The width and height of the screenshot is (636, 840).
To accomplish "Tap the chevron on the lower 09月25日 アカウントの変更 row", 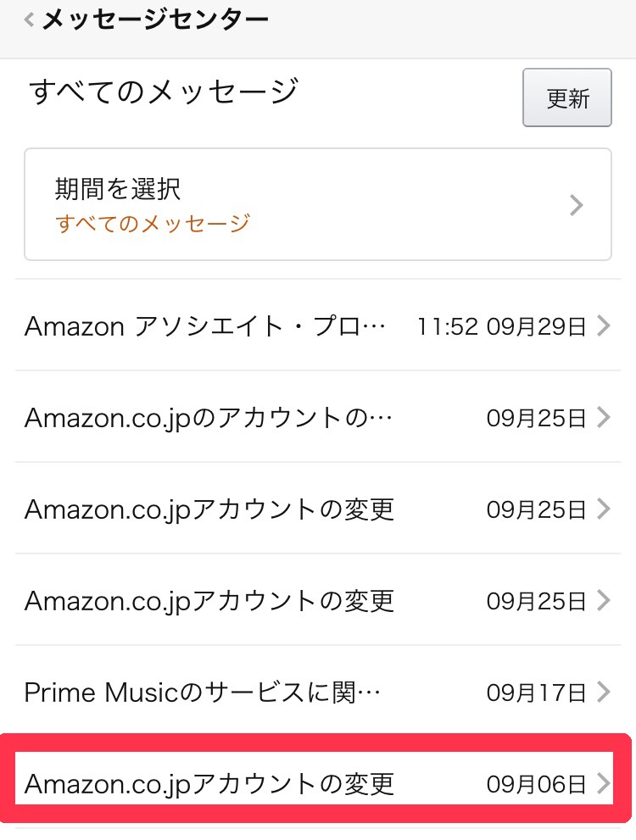I will [x=603, y=601].
